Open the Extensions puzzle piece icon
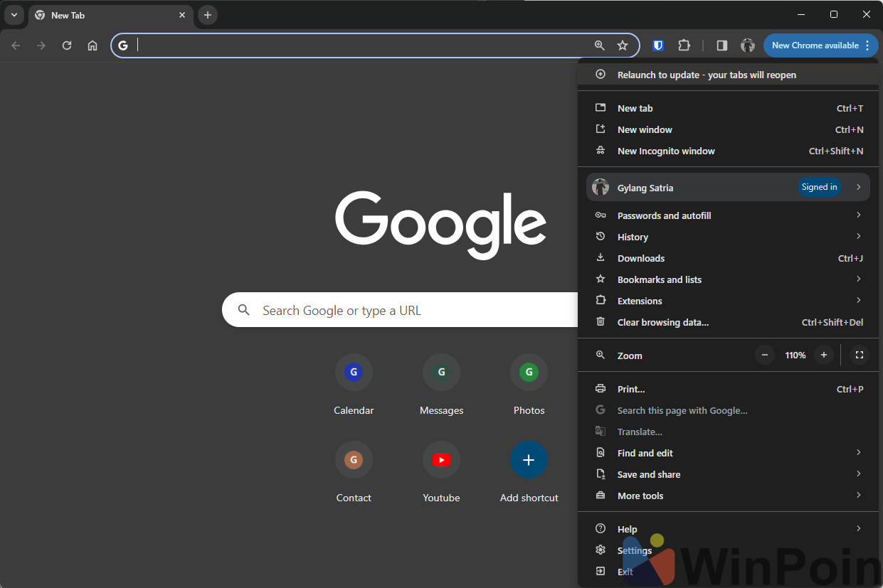This screenshot has height=588, width=883. (x=684, y=46)
